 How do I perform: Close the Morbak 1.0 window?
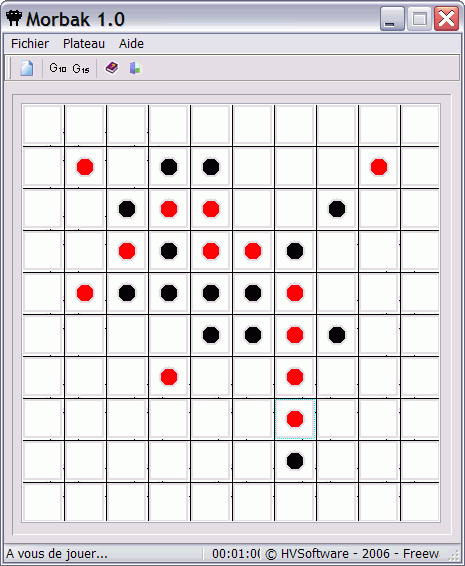pos(447,19)
